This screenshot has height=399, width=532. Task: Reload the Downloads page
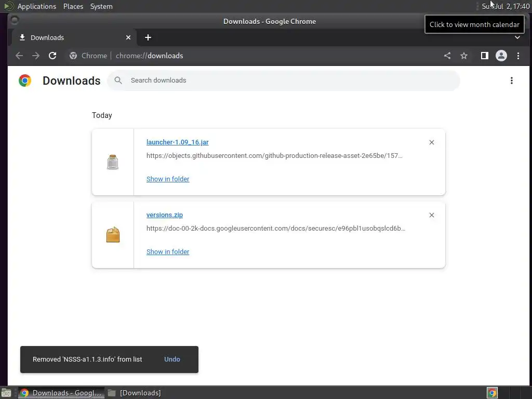point(52,56)
